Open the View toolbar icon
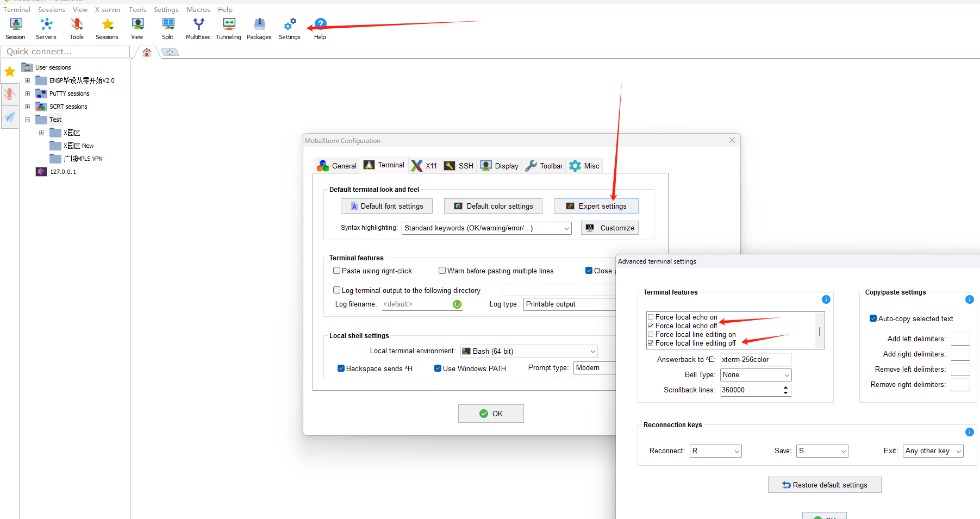The image size is (980, 519). (x=138, y=29)
